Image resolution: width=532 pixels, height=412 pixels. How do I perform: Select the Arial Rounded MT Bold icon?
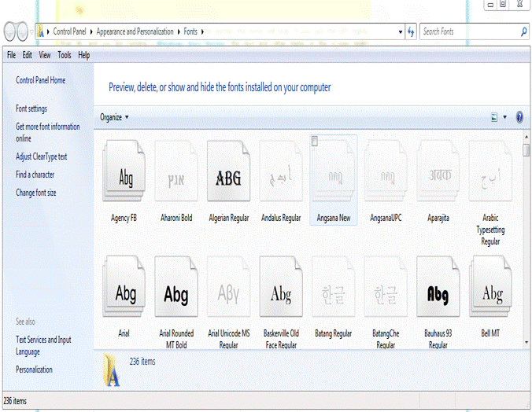(x=176, y=286)
